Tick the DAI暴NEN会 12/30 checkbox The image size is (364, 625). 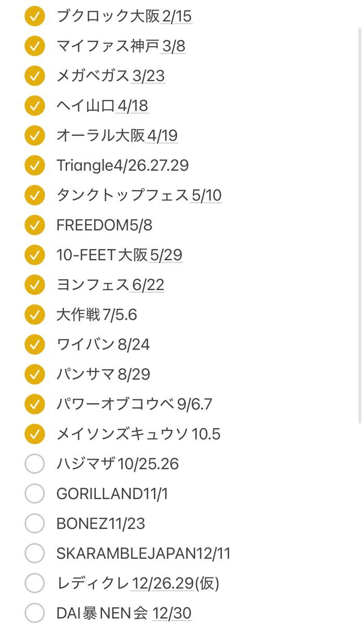[34, 613]
